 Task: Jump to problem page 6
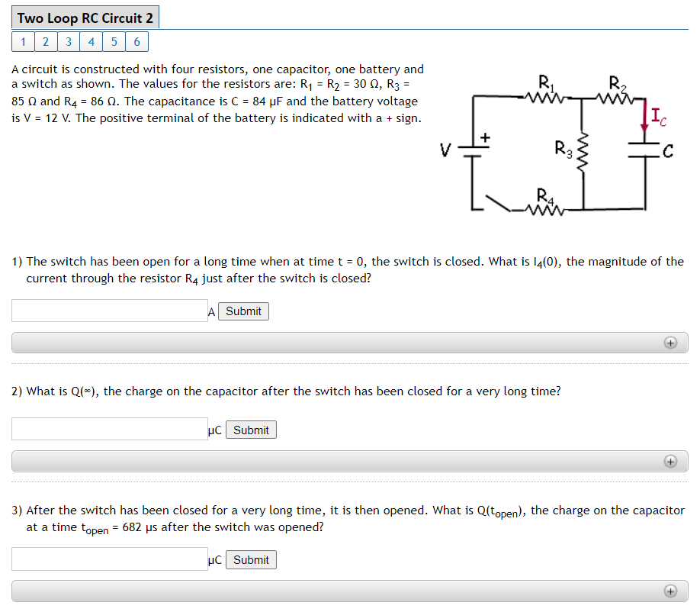click(136, 41)
